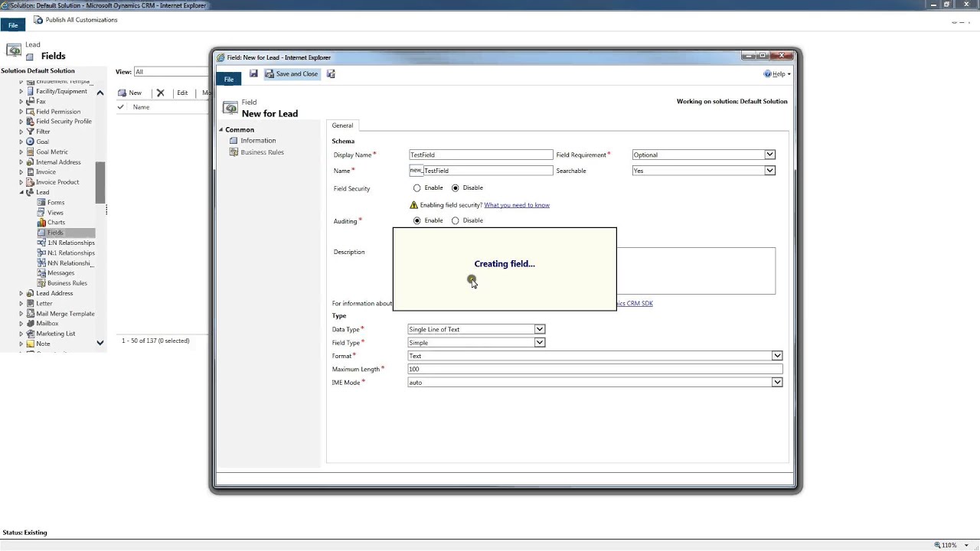Click the Internal Address entity icon
Screen dimensions: 980x551
pyautogui.click(x=30, y=162)
